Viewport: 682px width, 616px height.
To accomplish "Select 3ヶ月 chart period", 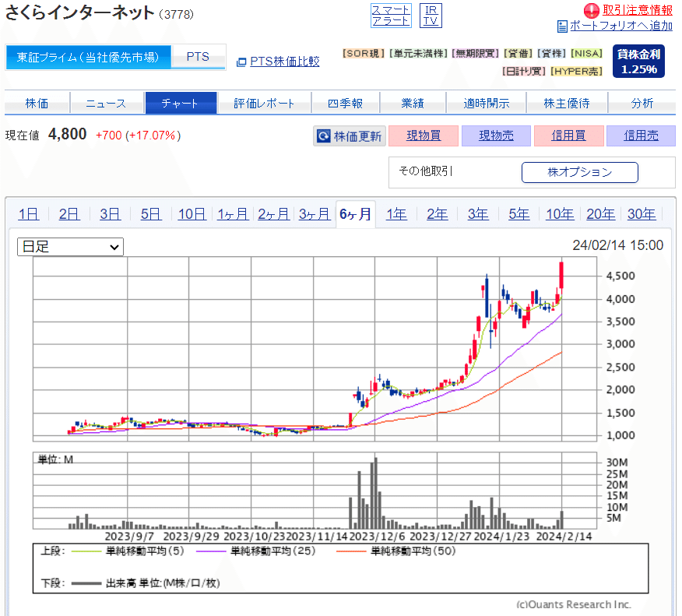I will [315, 214].
